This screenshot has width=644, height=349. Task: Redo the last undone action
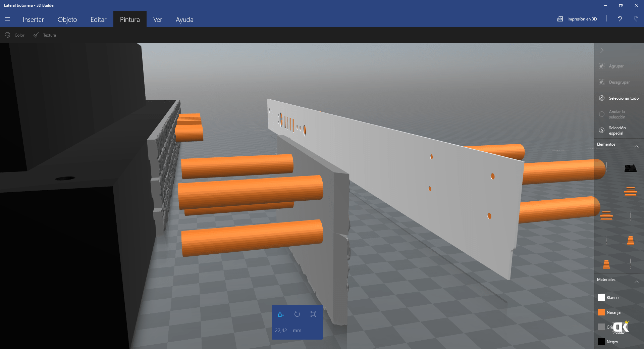(636, 19)
